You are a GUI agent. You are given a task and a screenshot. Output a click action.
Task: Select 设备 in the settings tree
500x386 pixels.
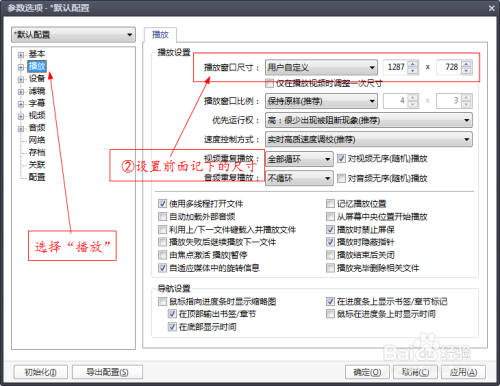point(37,79)
